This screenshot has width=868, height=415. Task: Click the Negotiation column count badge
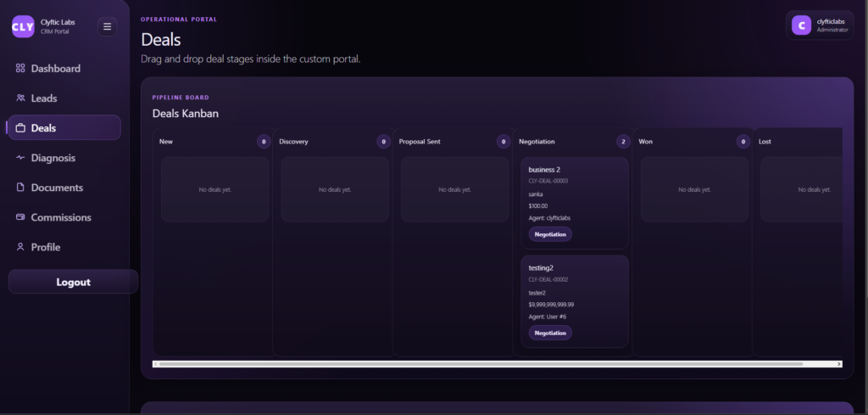click(x=624, y=142)
